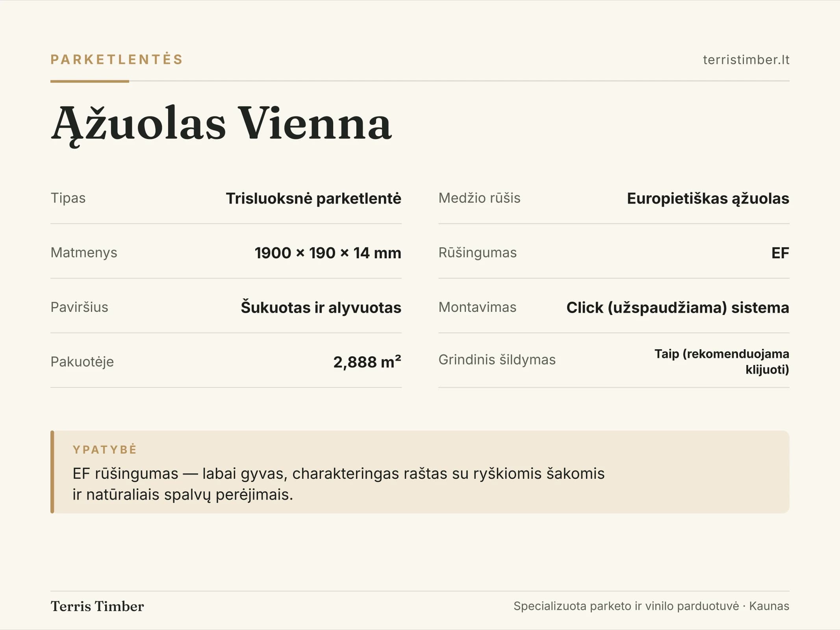The height and width of the screenshot is (630, 840).
Task: Click the terristimber.lt website link
Action: [746, 59]
